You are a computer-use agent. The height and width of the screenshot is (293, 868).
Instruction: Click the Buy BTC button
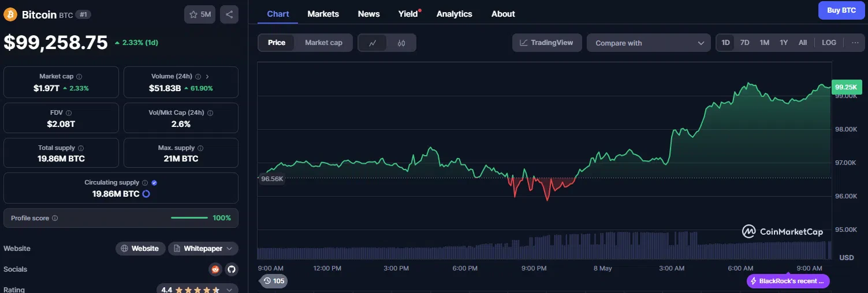(x=841, y=10)
